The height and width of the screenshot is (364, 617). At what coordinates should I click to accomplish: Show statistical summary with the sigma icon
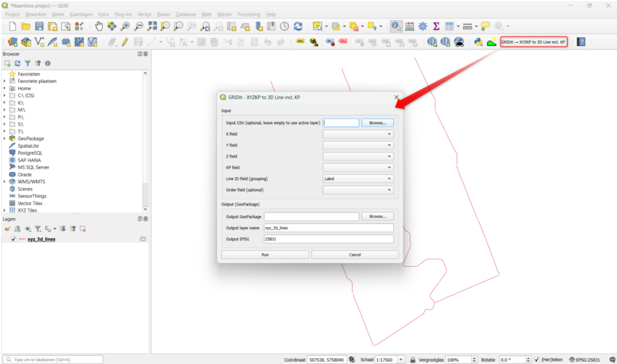tap(436, 26)
